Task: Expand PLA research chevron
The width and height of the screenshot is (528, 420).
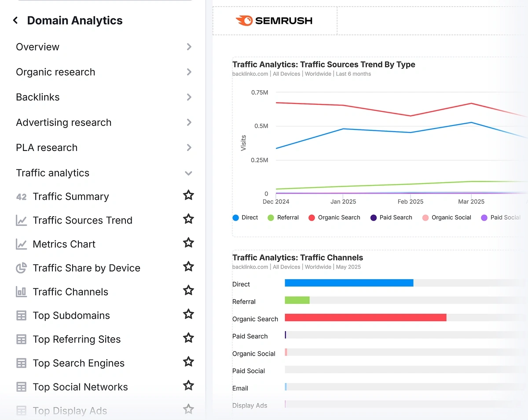Action: coord(189,147)
